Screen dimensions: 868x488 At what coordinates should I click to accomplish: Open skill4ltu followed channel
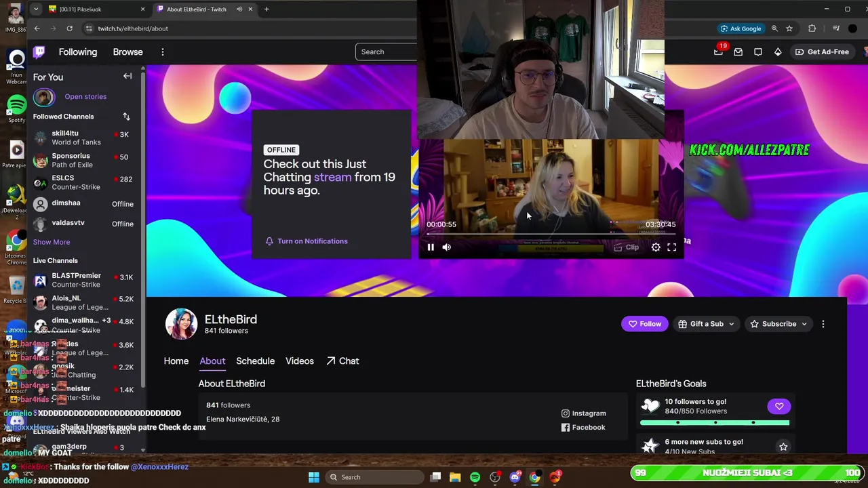pos(83,138)
